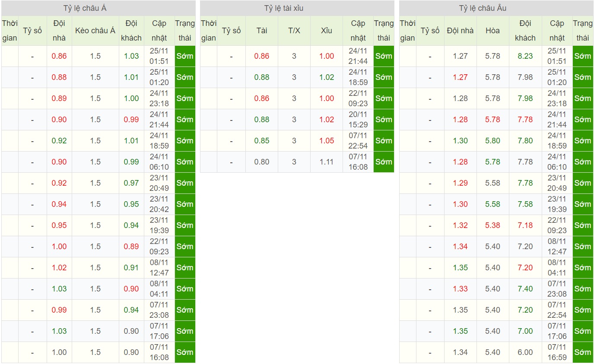The image size is (594, 364).
Task: Click European away odds 7.18
Action: (525, 225)
